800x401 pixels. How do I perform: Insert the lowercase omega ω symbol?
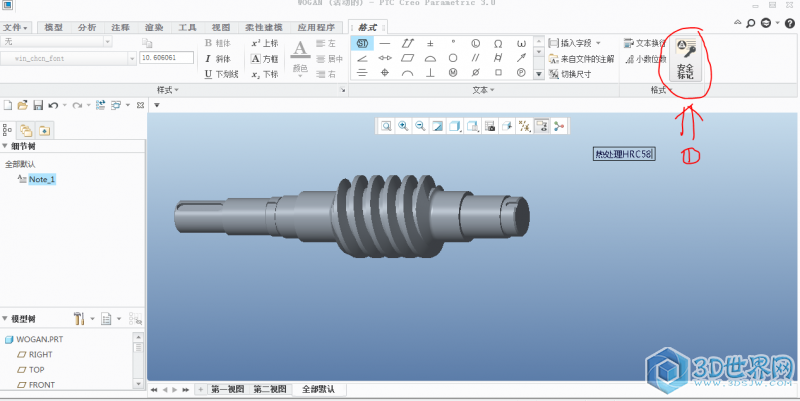pyautogui.click(x=521, y=43)
